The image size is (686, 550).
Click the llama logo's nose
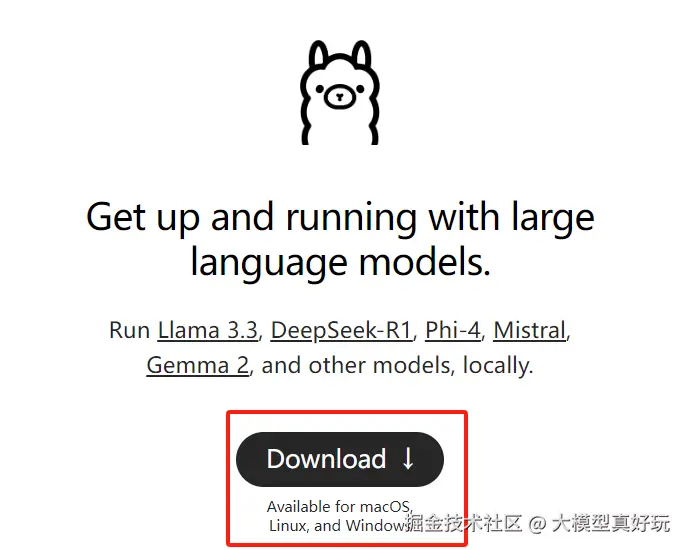pyautogui.click(x=340, y=97)
